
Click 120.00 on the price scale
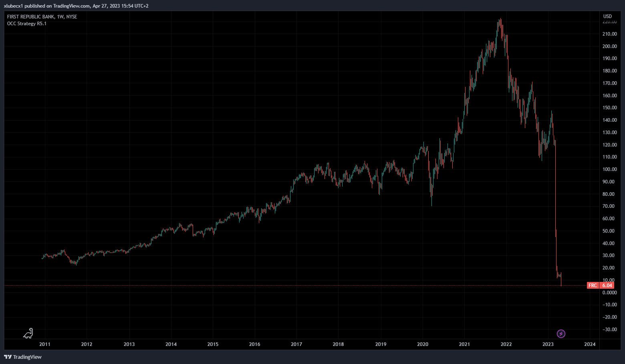pos(609,145)
